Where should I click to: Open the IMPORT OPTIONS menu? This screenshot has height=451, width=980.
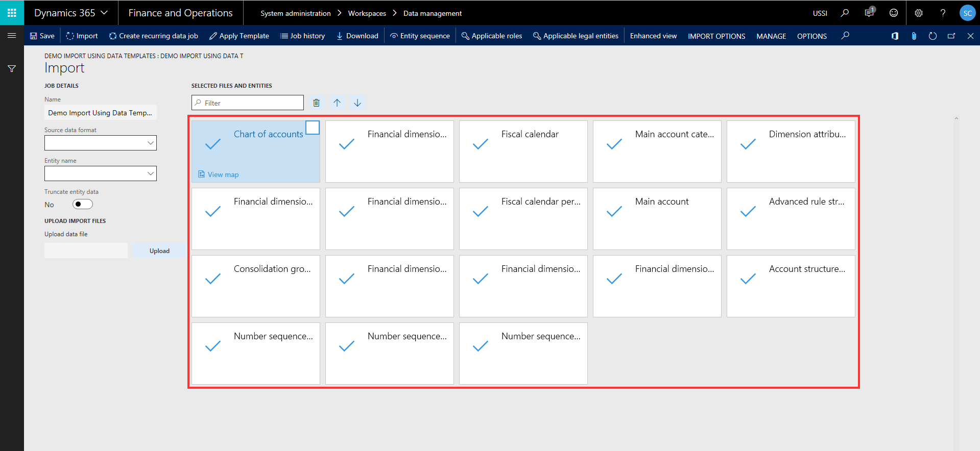pos(716,36)
